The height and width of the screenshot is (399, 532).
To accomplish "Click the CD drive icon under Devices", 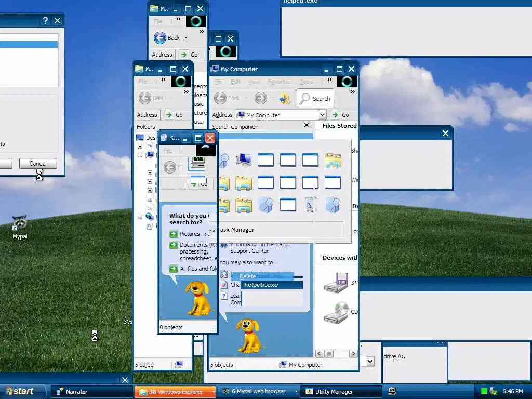I will [336, 312].
